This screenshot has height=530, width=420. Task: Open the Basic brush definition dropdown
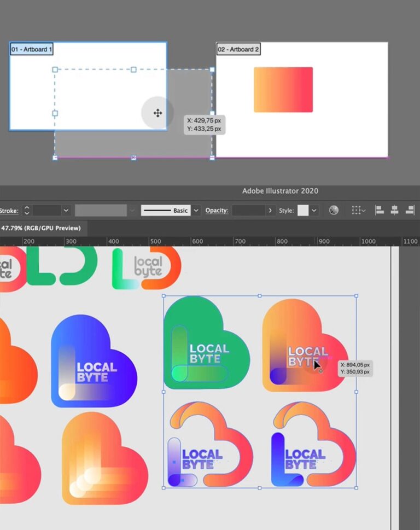coord(196,210)
